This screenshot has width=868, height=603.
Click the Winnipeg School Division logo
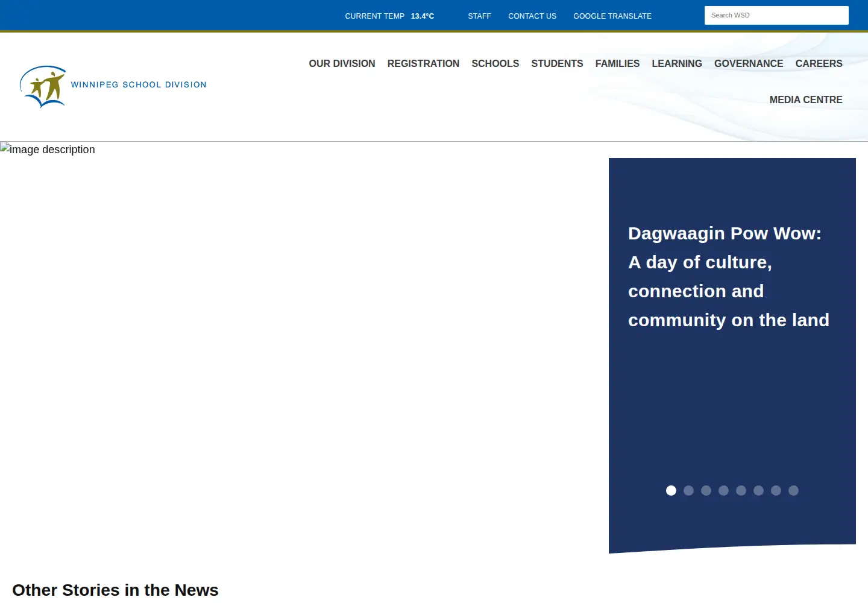(113, 86)
